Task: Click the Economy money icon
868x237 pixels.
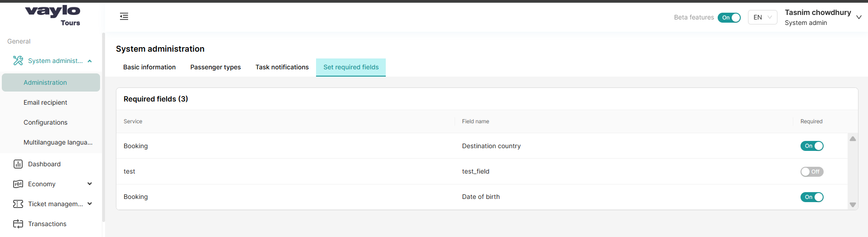Action: [18, 184]
